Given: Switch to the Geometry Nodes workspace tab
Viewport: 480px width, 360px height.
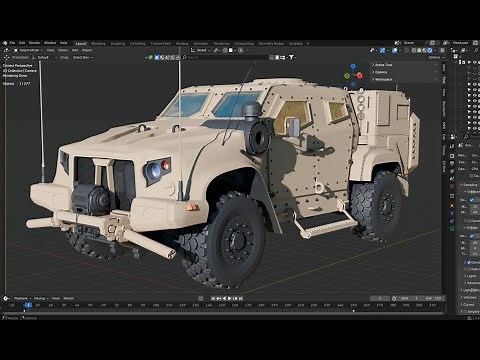Looking at the screenshot, I should coord(271,44).
